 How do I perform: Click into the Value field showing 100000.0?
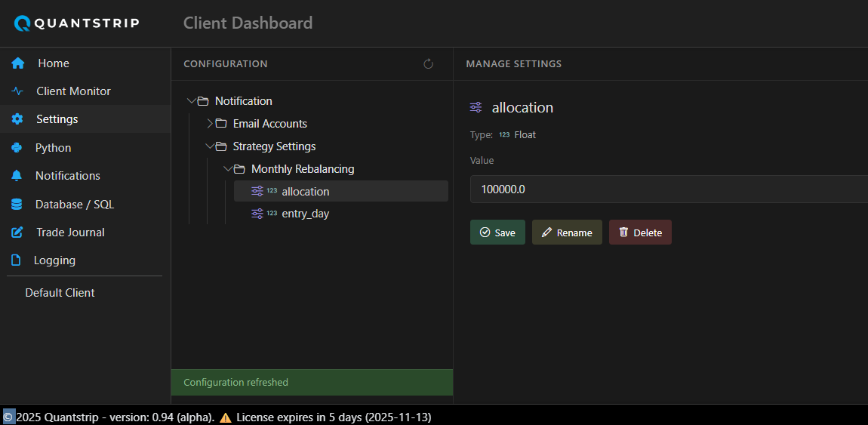click(669, 189)
